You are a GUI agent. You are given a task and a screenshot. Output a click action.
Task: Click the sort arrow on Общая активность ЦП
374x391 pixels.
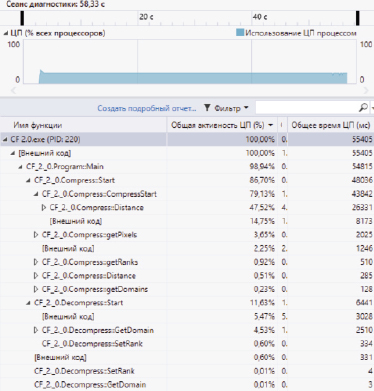click(x=270, y=125)
